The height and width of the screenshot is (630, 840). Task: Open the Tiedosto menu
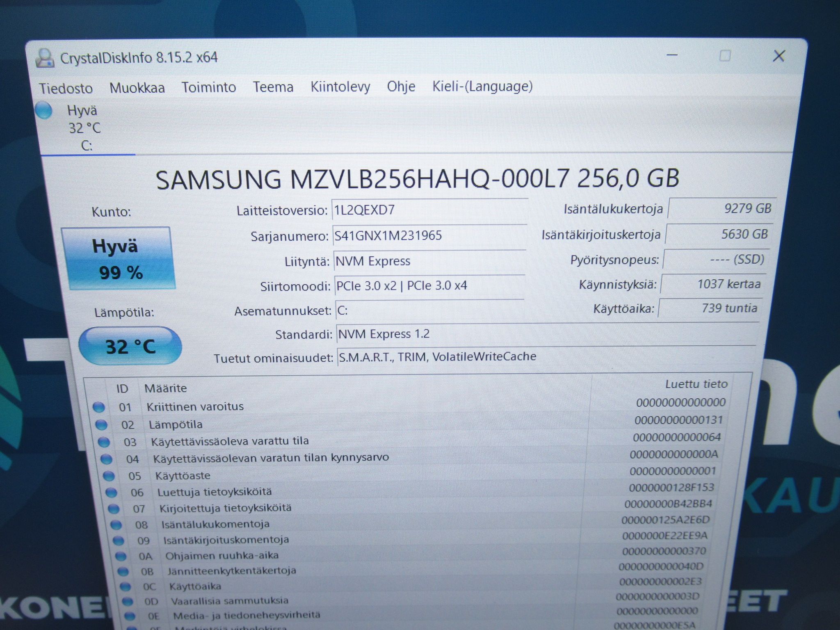[x=66, y=88]
